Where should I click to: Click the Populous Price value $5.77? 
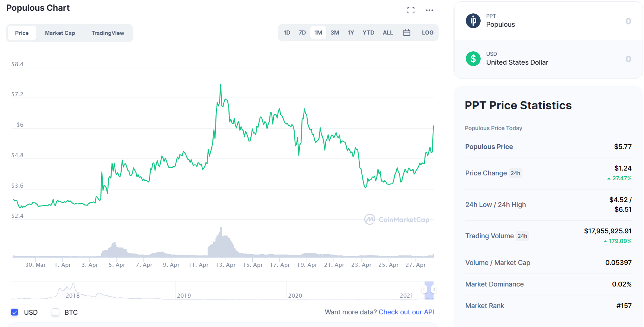click(x=623, y=147)
